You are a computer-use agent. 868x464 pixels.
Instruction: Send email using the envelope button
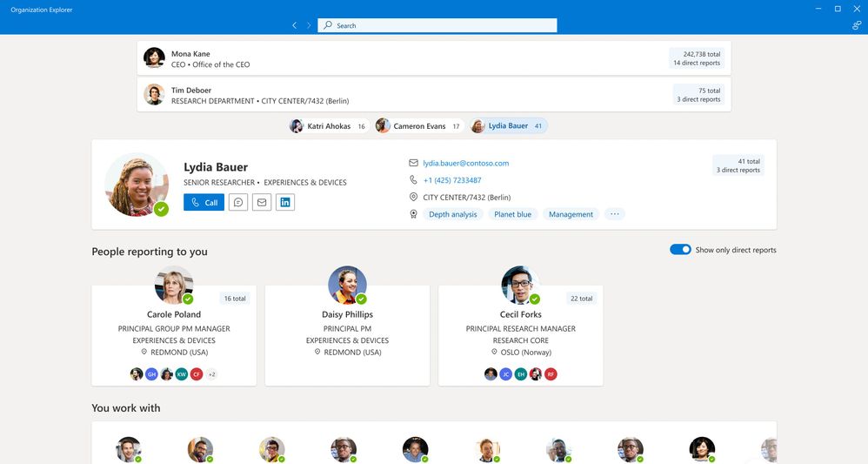(x=262, y=202)
